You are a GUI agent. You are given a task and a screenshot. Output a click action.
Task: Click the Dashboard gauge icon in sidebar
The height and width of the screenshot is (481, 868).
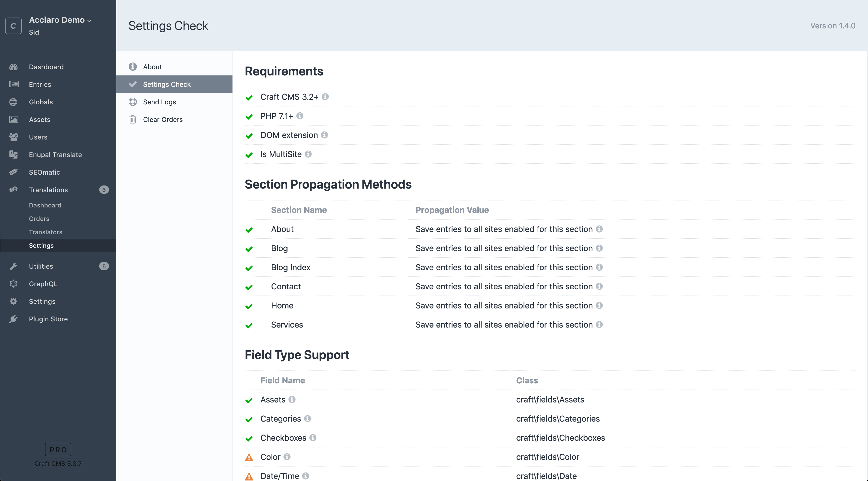[x=13, y=67]
